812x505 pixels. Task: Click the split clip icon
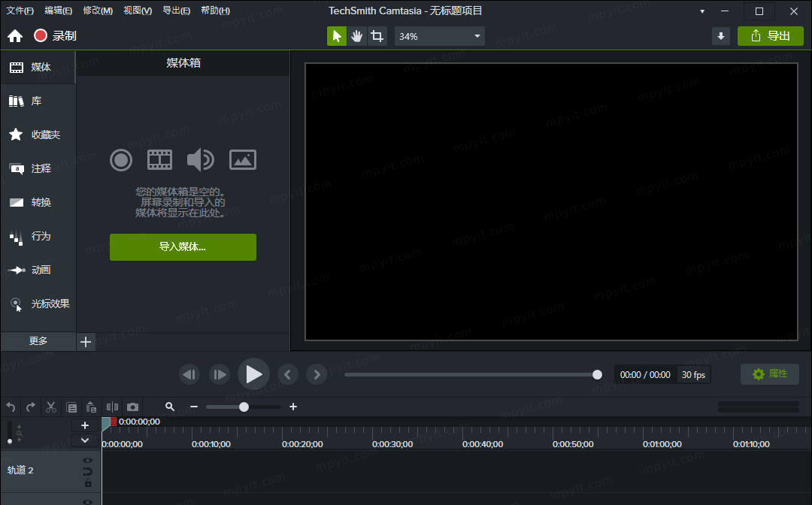[112, 407]
